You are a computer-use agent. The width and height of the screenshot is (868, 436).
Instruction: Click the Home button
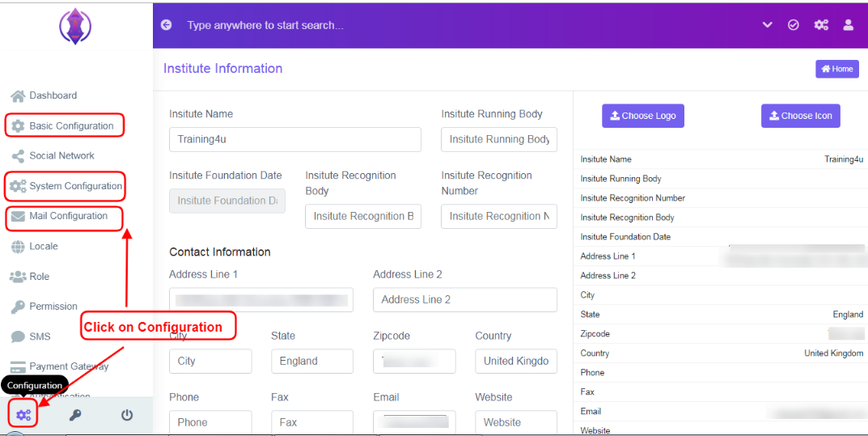click(x=837, y=70)
